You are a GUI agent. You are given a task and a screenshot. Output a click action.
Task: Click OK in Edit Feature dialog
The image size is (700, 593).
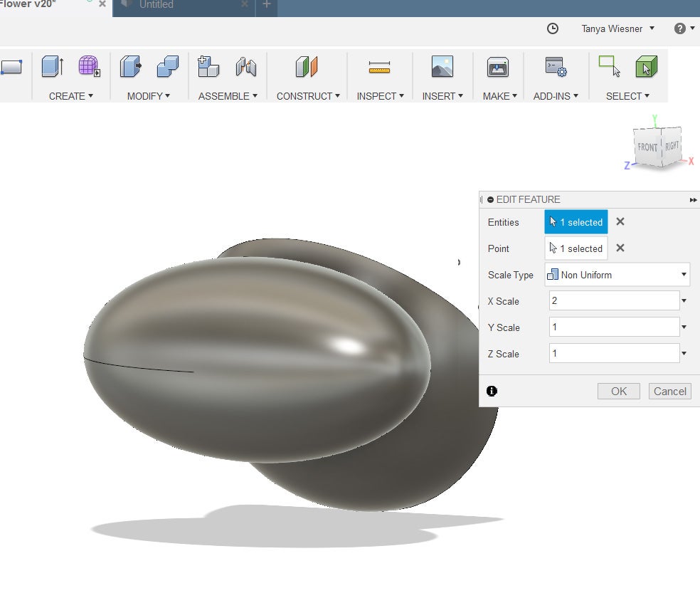[619, 391]
